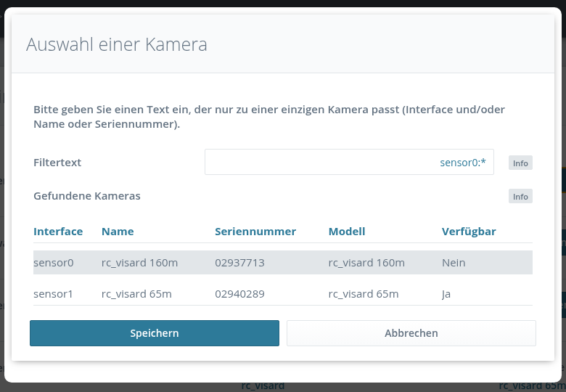566x392 pixels.
Task: Click Name cell rc_visard 160m
Action: 139,263
